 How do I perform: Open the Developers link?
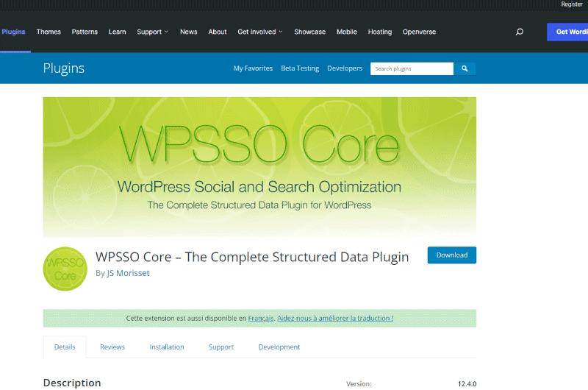(345, 68)
